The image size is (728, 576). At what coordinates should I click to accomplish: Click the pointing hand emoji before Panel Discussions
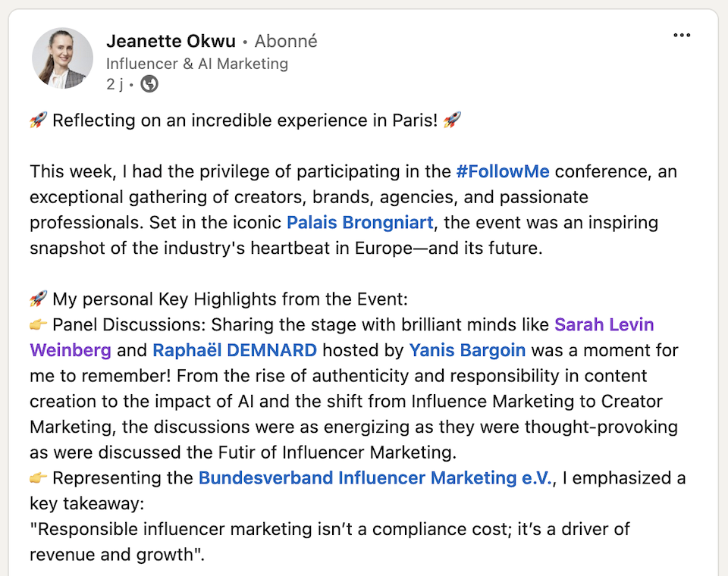coord(39,324)
